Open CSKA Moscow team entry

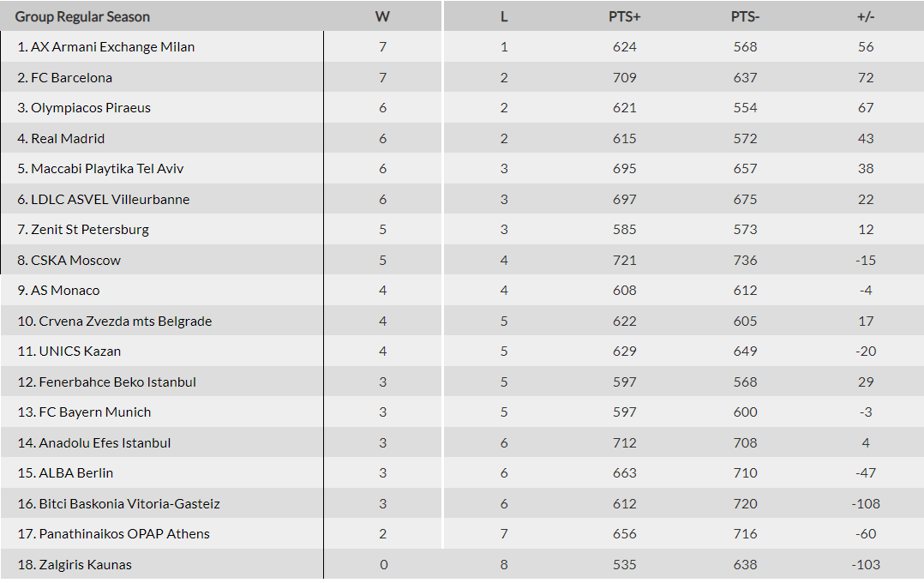75,261
